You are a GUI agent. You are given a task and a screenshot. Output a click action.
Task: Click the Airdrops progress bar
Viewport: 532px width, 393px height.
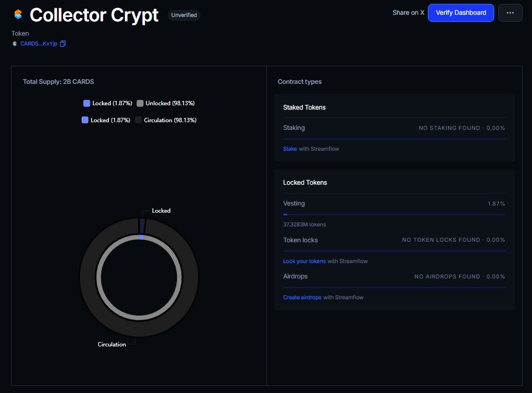394,287
